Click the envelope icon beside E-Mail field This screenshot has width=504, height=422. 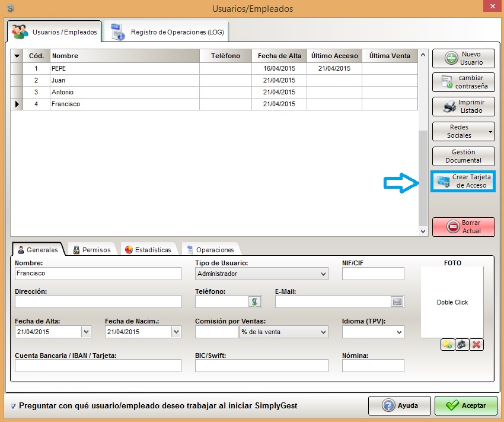[397, 302]
